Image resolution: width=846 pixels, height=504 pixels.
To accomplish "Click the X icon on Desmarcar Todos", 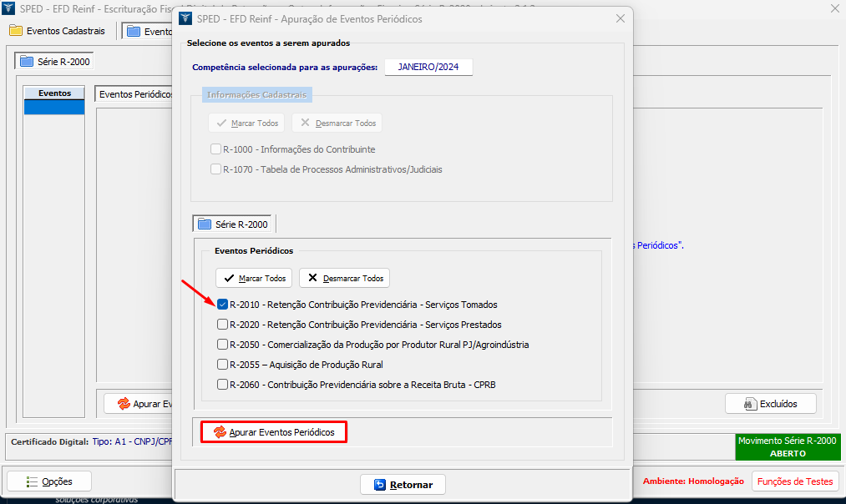I will [312, 278].
